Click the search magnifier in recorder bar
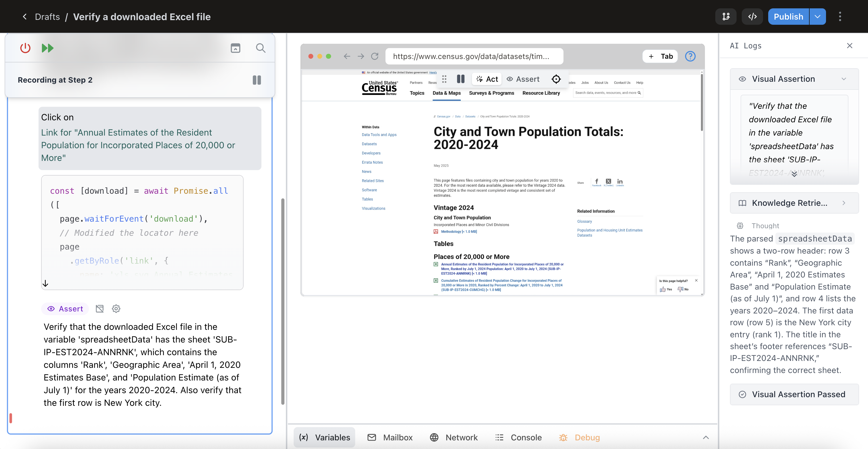 (261, 48)
